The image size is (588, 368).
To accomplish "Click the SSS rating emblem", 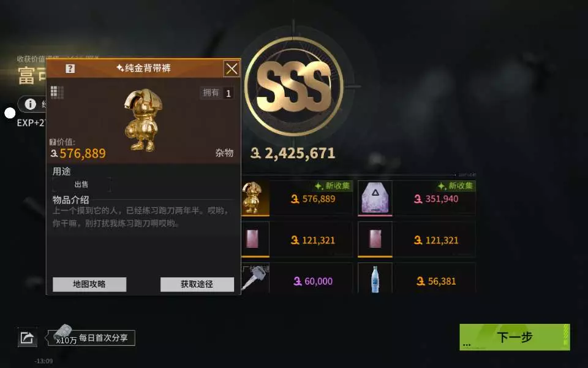I will (294, 86).
